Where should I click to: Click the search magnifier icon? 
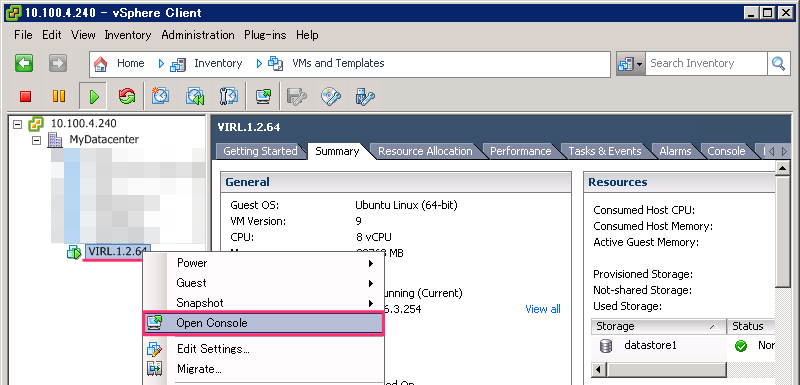(779, 64)
